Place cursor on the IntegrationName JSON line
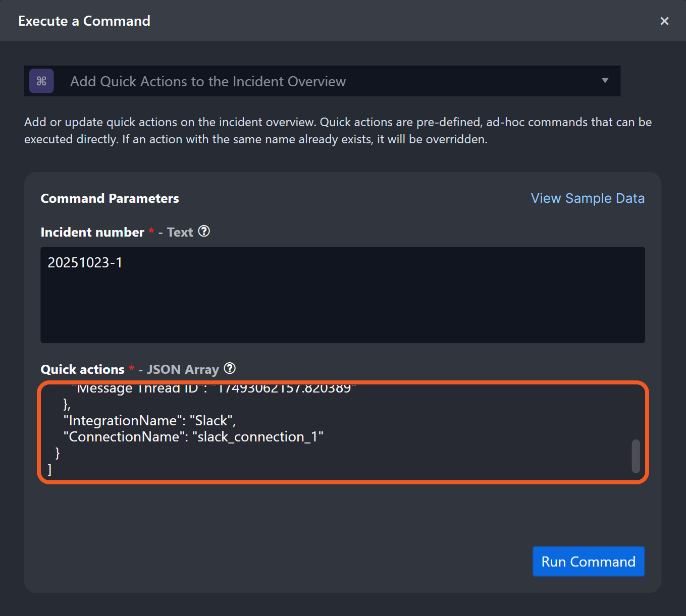 coord(149,421)
